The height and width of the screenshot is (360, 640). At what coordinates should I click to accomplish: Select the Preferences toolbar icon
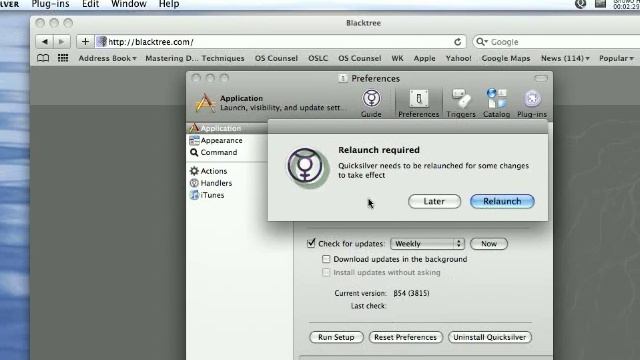coord(418,103)
